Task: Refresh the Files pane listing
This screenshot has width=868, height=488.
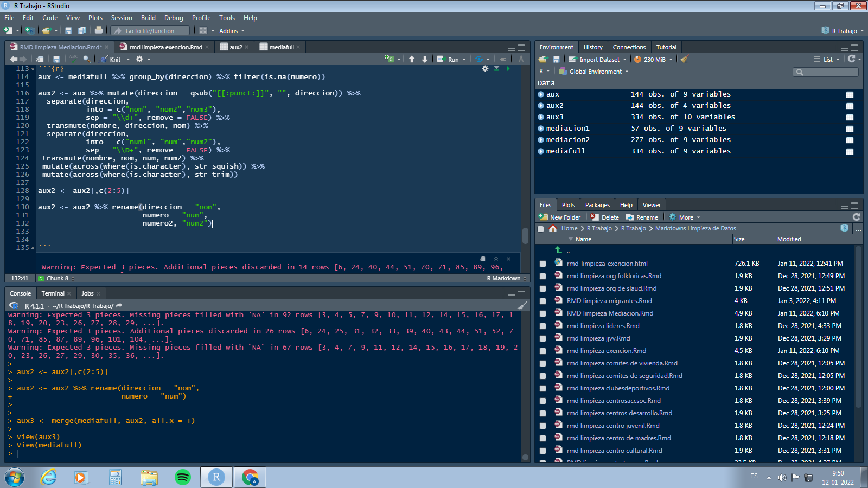Action: pyautogui.click(x=856, y=217)
